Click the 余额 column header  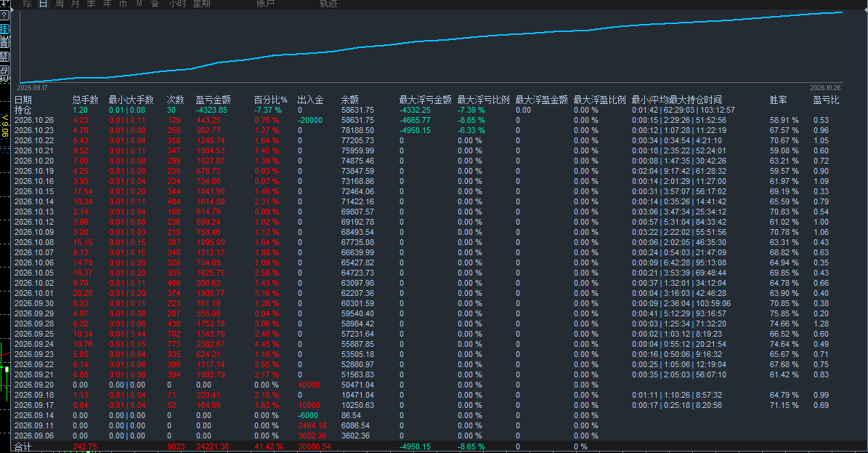pyautogui.click(x=350, y=100)
